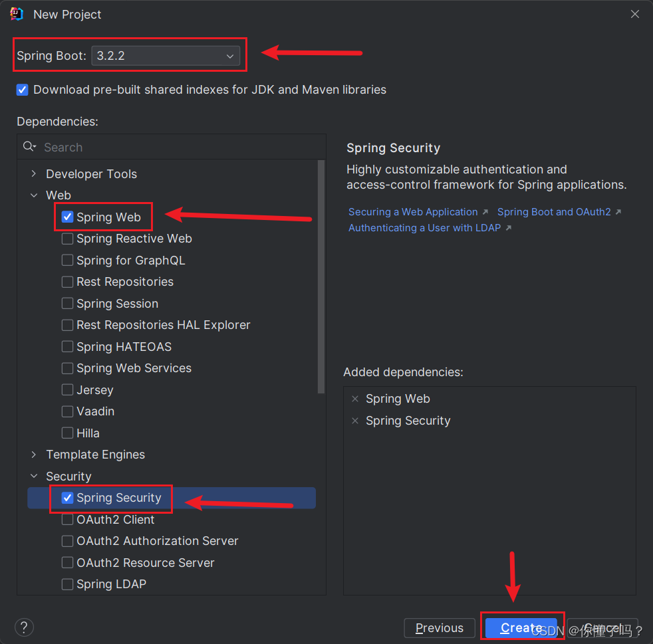Click the Create button
The image size is (653, 644).
[522, 627]
